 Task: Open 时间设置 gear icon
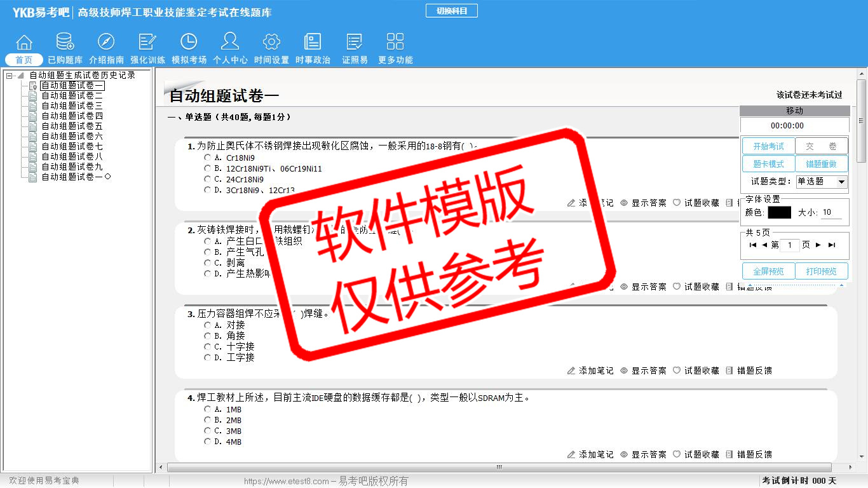(x=271, y=43)
